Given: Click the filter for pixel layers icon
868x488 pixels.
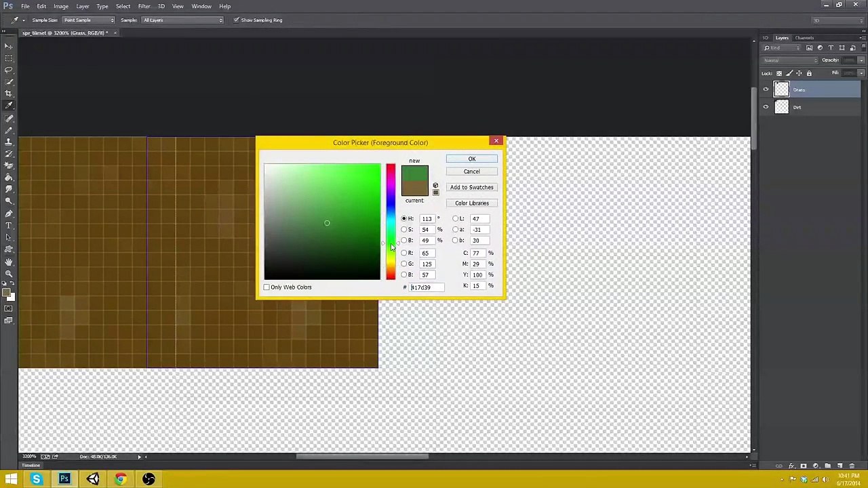Looking at the screenshot, I should coord(809,48).
